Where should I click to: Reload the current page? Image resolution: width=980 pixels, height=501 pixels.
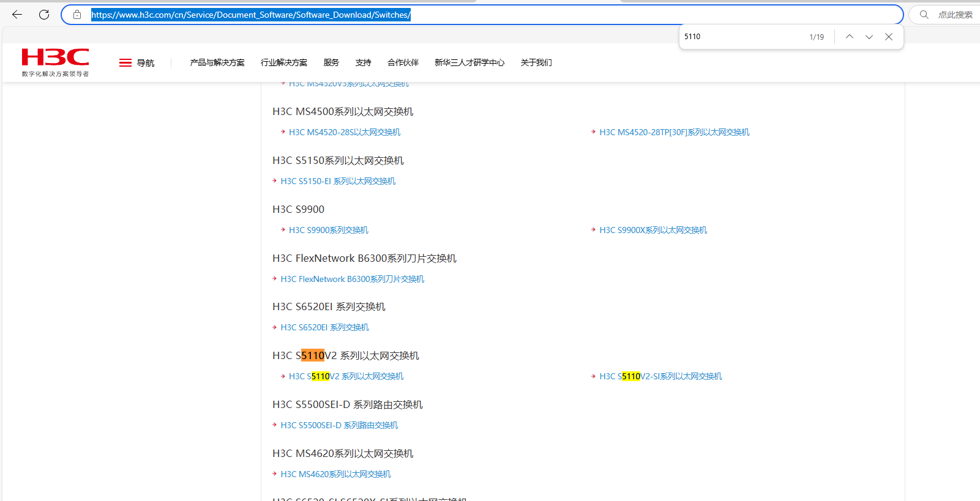(x=44, y=15)
